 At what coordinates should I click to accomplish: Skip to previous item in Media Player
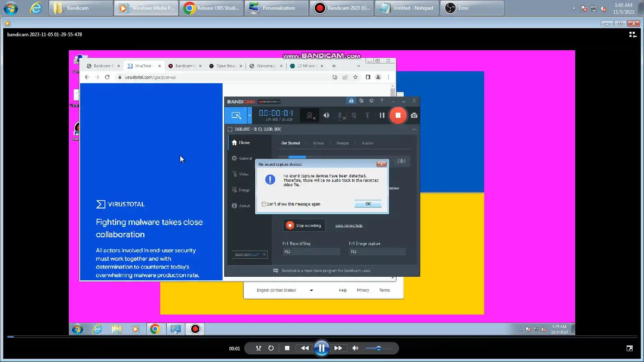[x=305, y=348]
